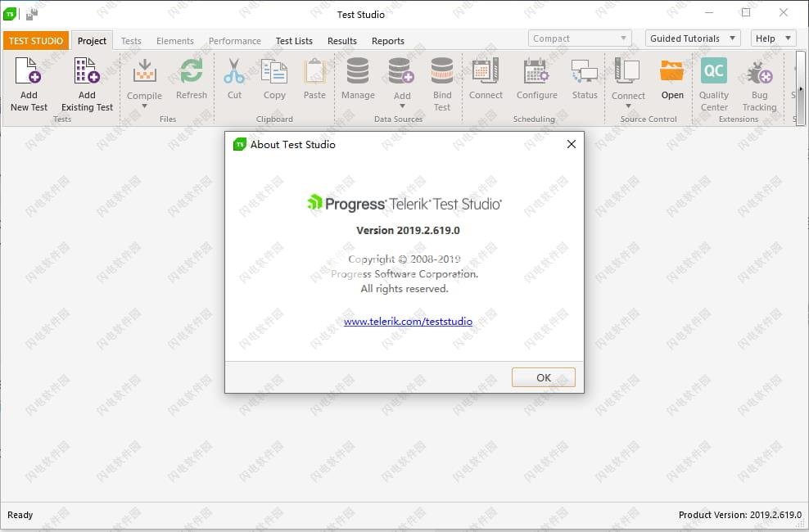Image resolution: width=809 pixels, height=532 pixels.
Task: Open the Quality Center extension
Action: click(714, 70)
